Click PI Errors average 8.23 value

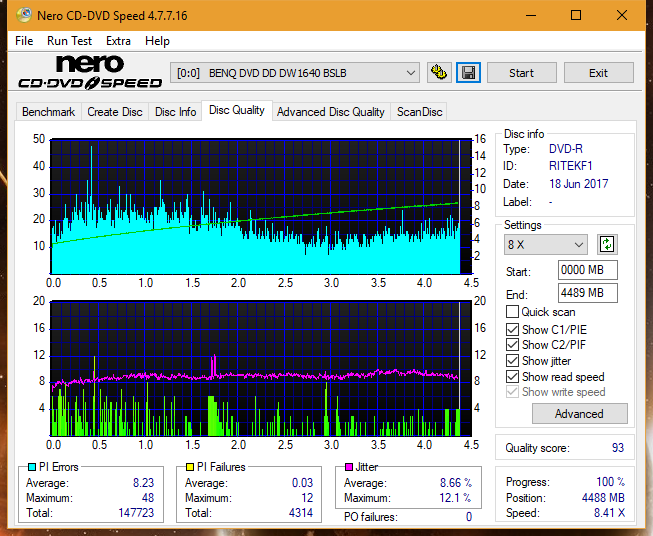tap(143, 483)
